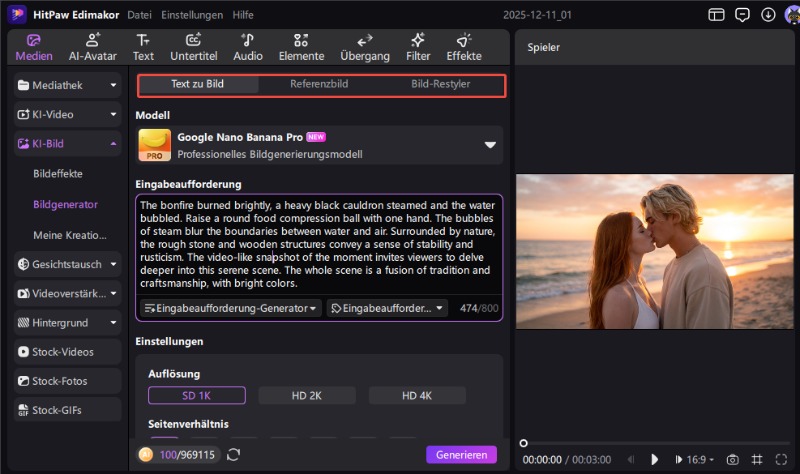800x474 pixels.
Task: Open Bildgenerator in the sidebar
Action: coord(65,204)
